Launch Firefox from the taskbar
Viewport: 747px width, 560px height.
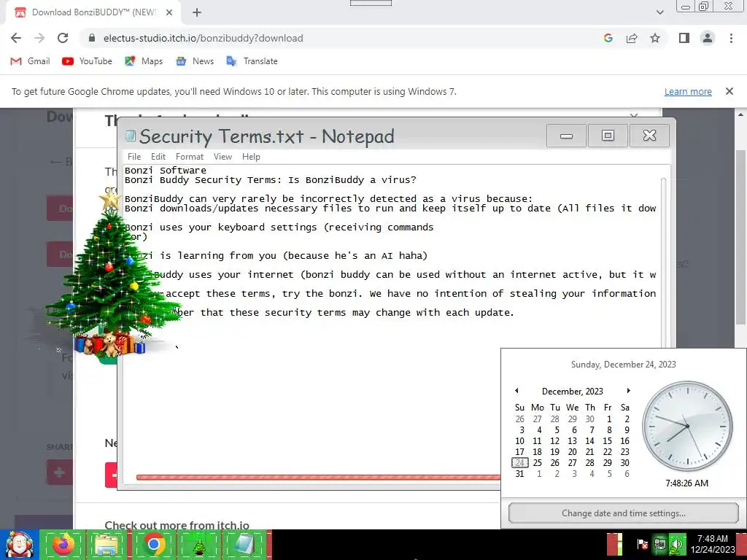click(x=62, y=544)
